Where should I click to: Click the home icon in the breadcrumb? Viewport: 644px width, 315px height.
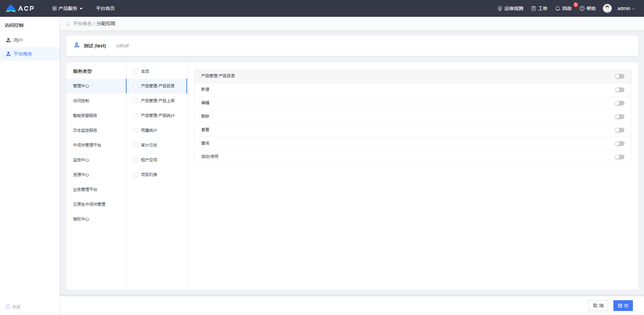68,24
